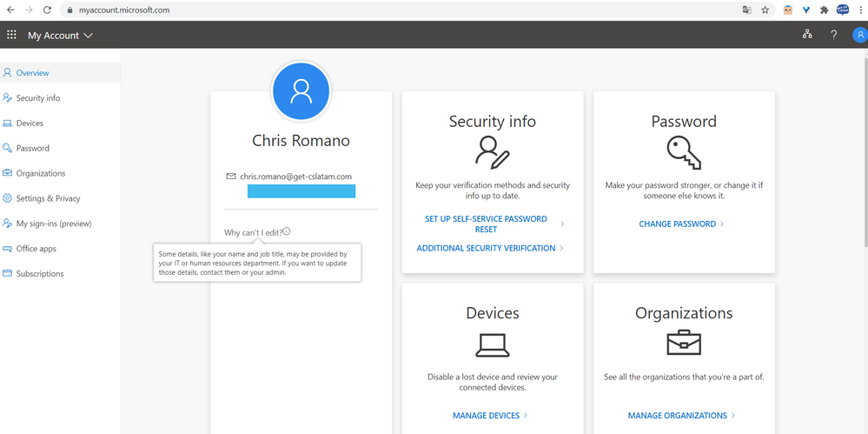Click chevron next to Manage devices
868x434 pixels.
(526, 415)
